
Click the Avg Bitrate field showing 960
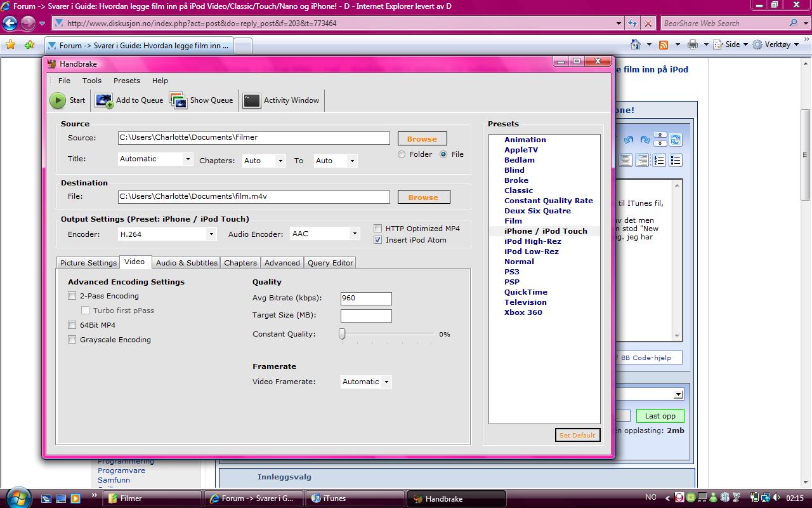(x=366, y=298)
